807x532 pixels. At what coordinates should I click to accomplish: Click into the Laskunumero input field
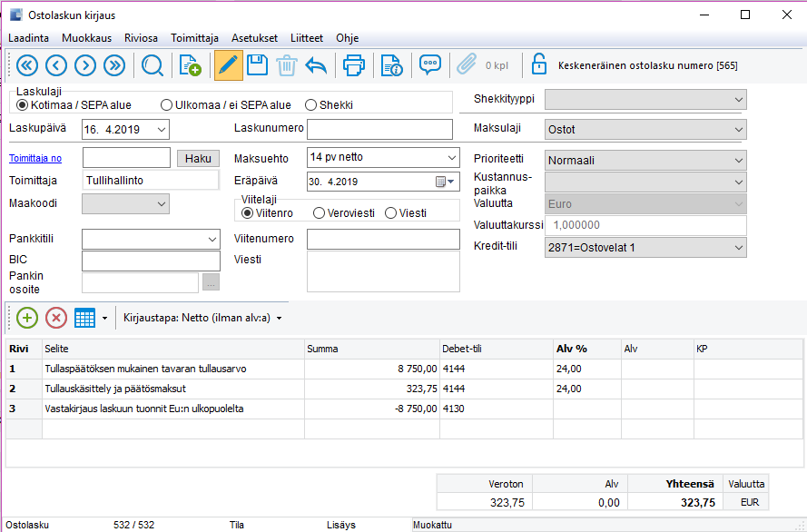pyautogui.click(x=379, y=129)
